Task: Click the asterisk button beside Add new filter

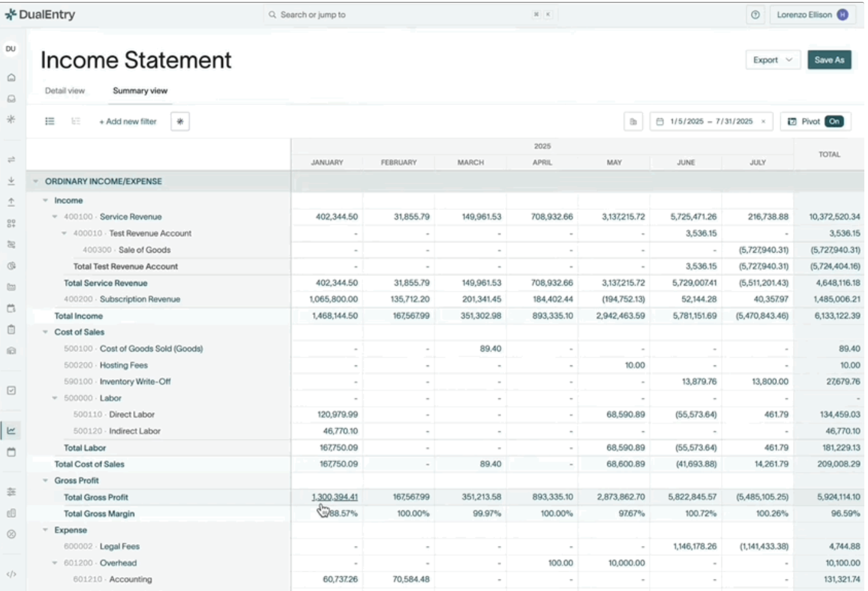Action: click(x=180, y=121)
